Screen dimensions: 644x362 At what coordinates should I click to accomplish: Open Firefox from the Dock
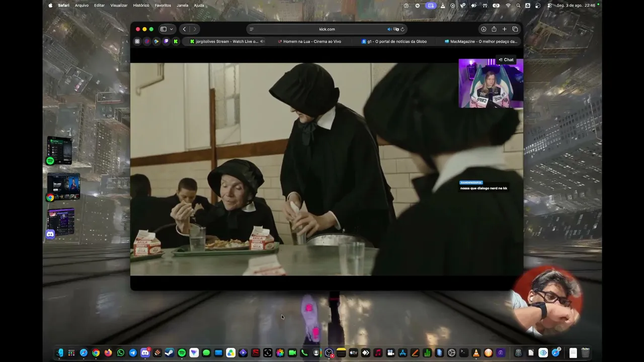tap(108, 353)
